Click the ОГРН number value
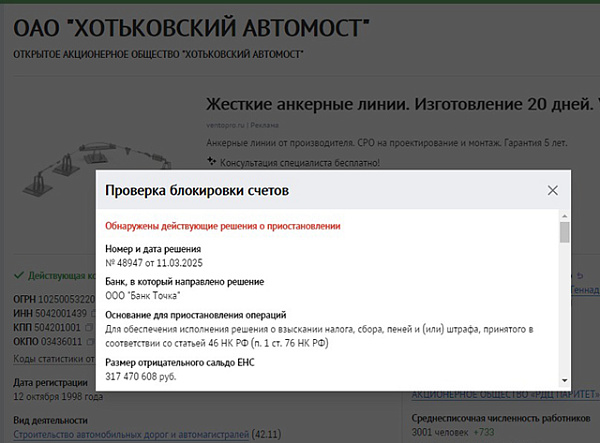600x443 pixels. click(x=67, y=299)
